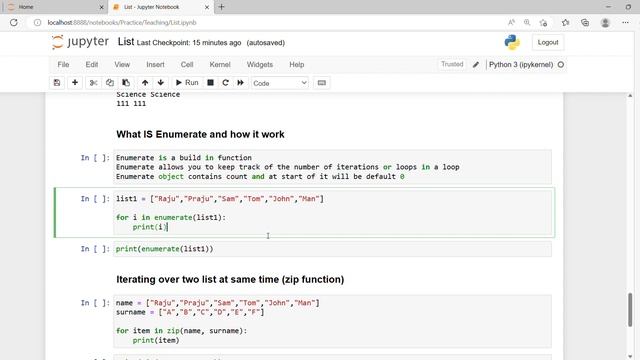Open the command palette keyboard icon
The width and height of the screenshot is (640, 360).
pos(322,83)
